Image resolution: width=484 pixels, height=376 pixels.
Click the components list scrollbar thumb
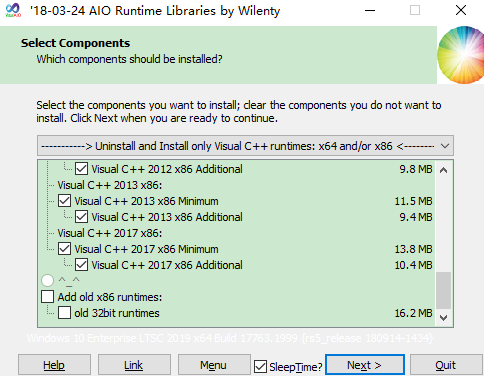coord(443,290)
